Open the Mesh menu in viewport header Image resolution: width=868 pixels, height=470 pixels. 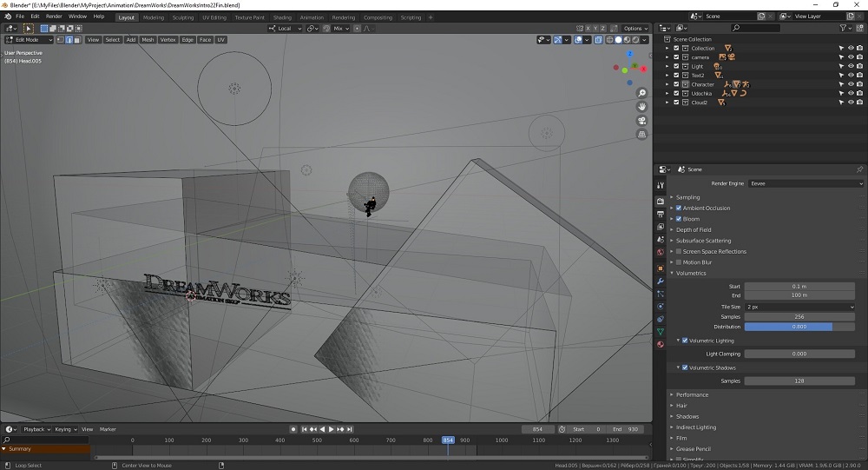[148, 40]
